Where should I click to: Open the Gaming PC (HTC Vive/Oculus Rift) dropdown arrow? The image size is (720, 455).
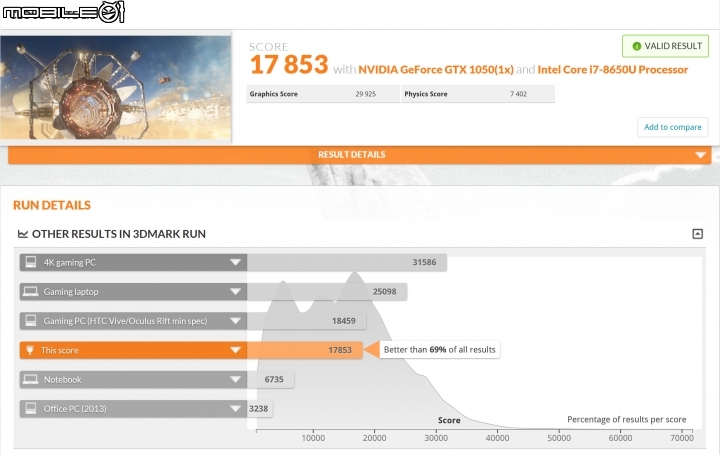[236, 321]
